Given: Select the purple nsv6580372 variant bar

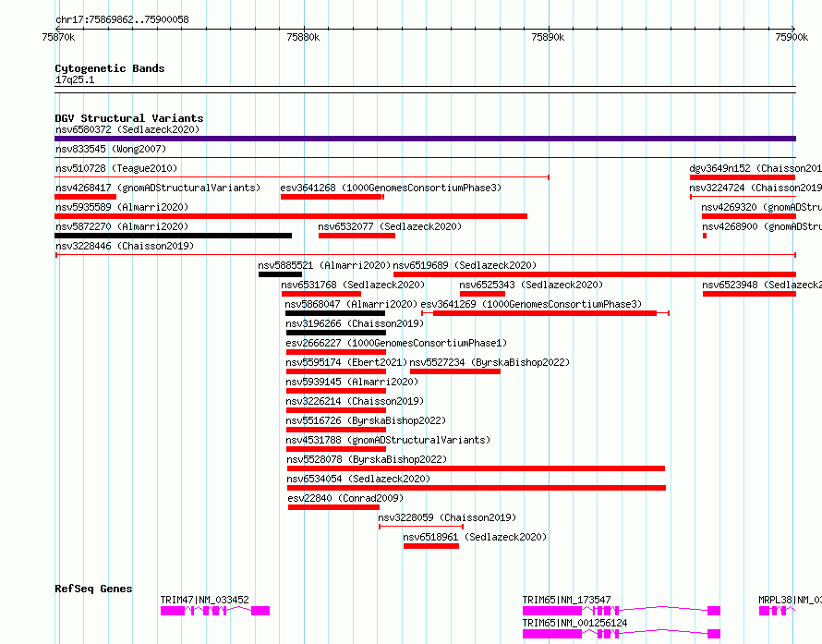Looking at the screenshot, I should point(425,139).
